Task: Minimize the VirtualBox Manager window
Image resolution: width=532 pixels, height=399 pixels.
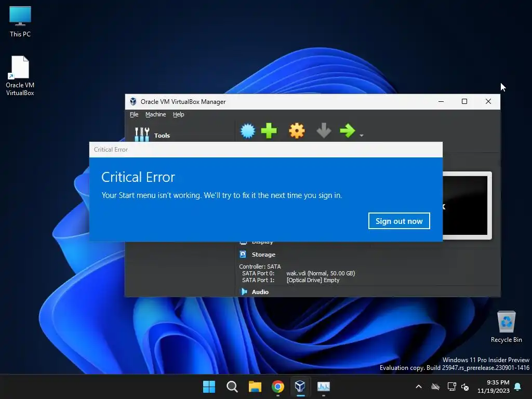Action: pyautogui.click(x=441, y=101)
